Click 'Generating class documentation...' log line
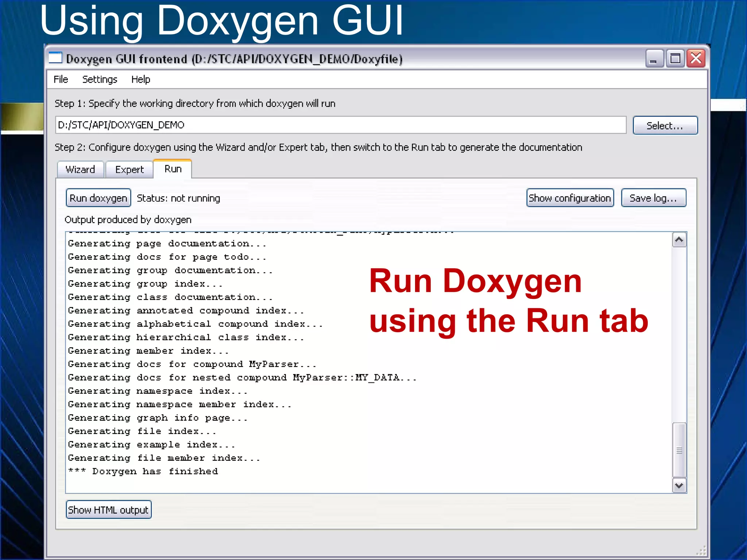The image size is (747, 560). click(x=170, y=297)
